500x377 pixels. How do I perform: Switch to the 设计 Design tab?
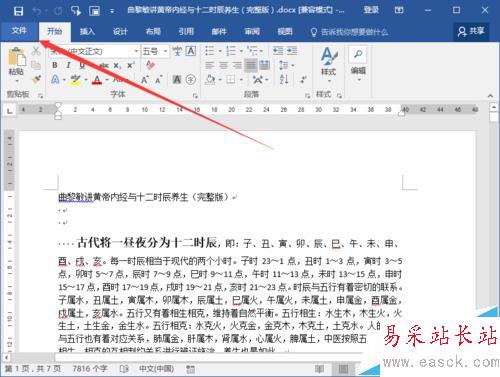coord(120,32)
